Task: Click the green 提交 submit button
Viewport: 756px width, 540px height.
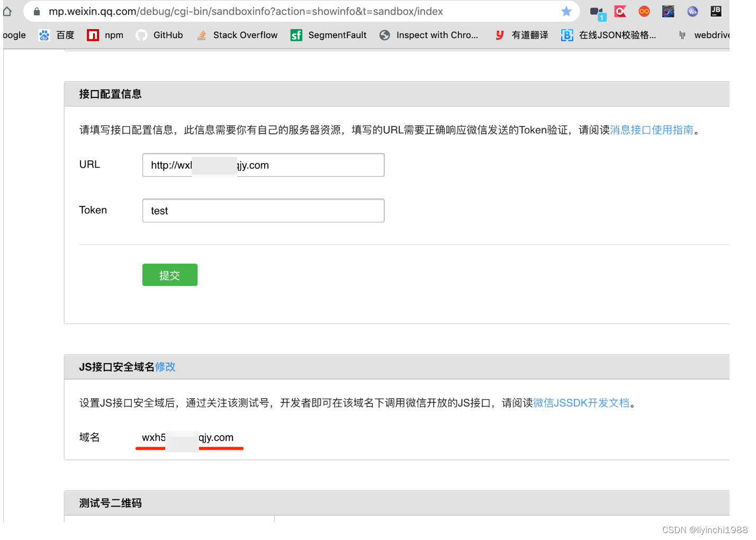Action: coord(169,275)
